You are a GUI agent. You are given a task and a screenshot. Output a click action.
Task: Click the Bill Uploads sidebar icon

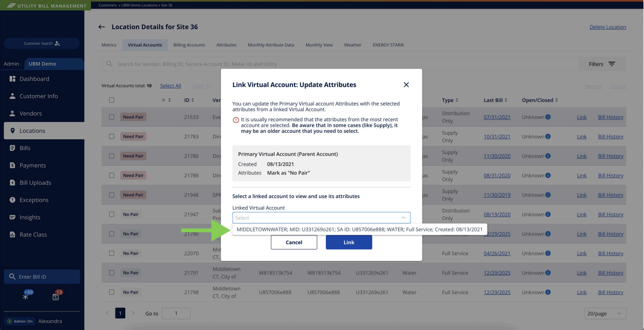12,182
